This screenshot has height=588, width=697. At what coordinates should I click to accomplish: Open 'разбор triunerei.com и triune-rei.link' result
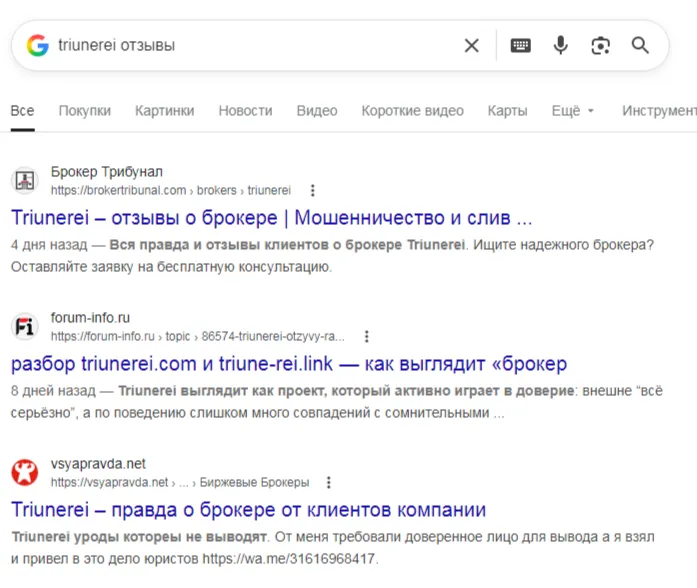pos(289,364)
